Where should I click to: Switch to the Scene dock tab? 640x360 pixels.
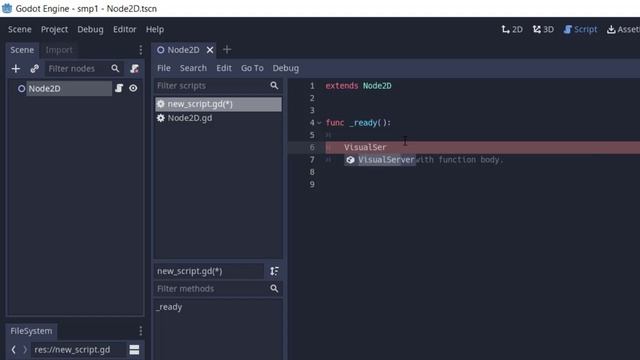click(22, 50)
